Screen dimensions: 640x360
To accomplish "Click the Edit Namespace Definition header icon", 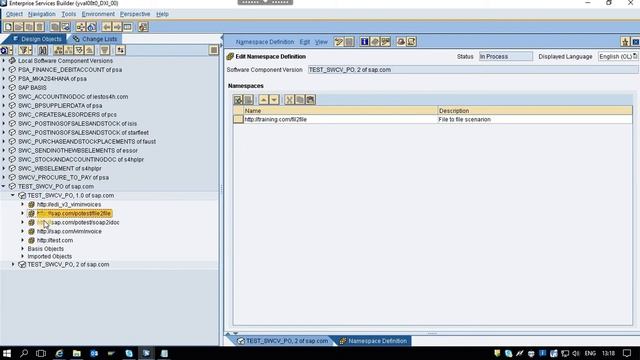I will point(230,56).
